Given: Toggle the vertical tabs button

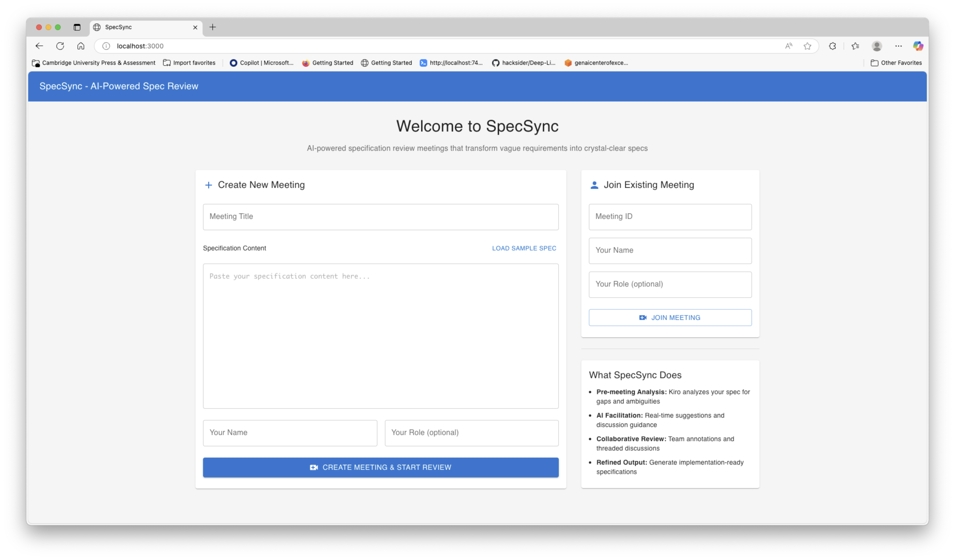Looking at the screenshot, I should coord(77,27).
